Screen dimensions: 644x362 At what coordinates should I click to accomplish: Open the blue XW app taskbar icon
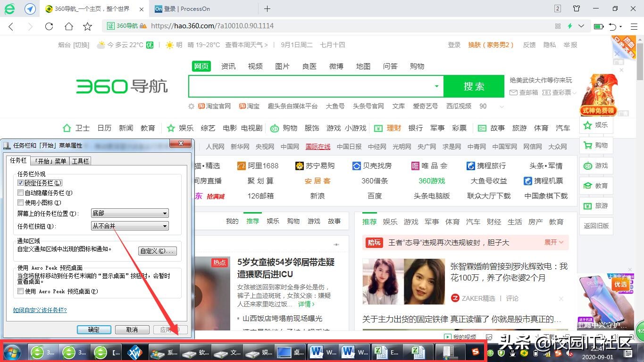[135, 352]
